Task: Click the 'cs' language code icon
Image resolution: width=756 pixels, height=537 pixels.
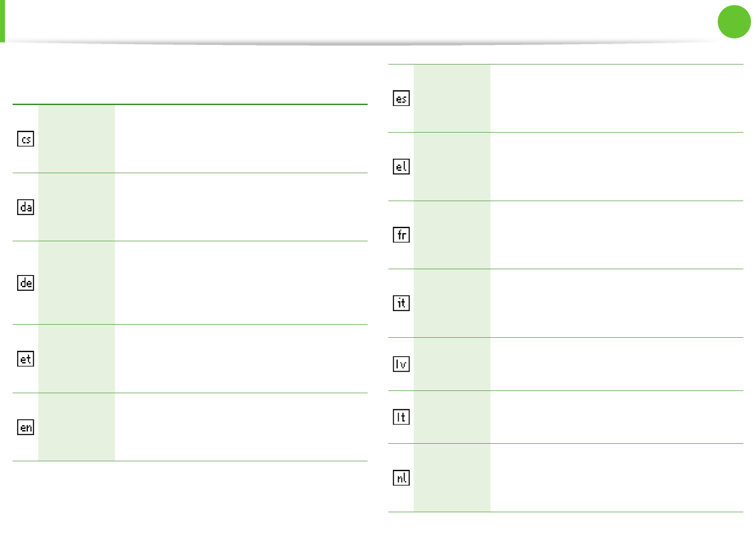Action: pos(26,139)
